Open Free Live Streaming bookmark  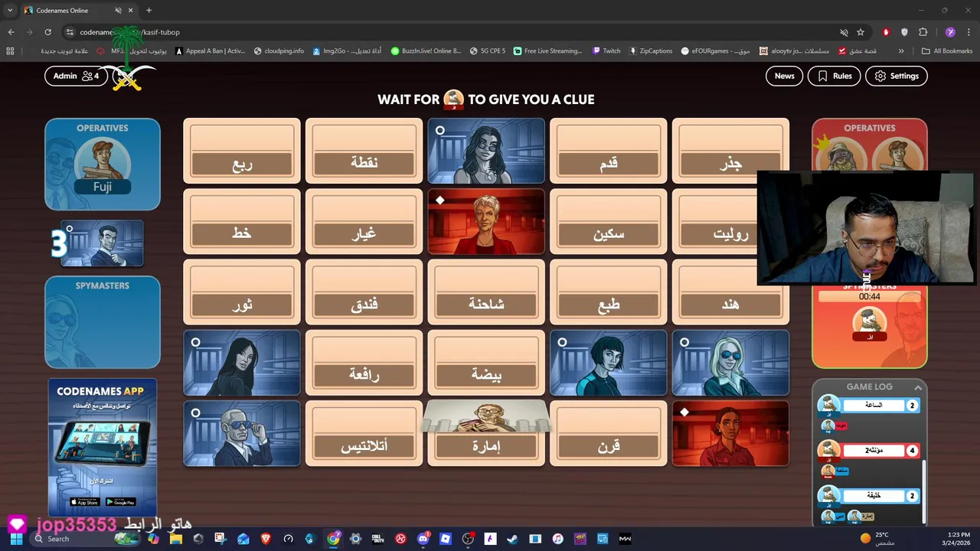click(548, 51)
